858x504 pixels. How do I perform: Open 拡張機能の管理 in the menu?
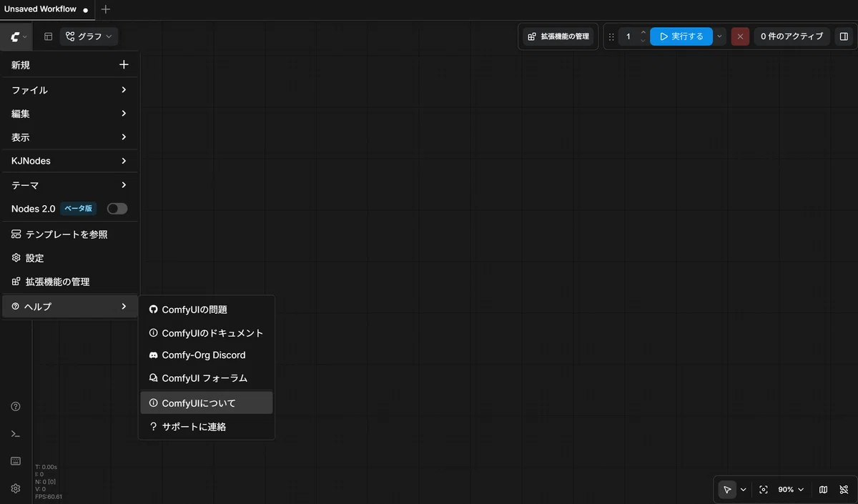click(70, 282)
